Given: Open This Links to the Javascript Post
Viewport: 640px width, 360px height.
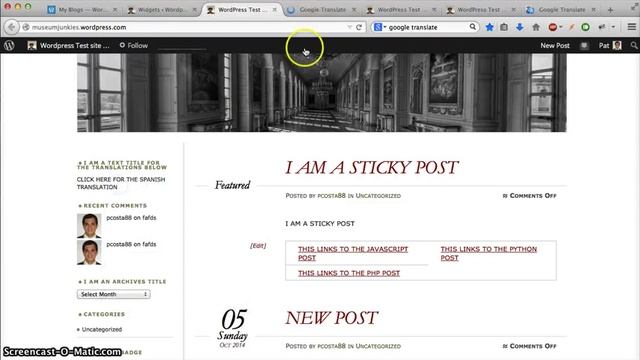Looking at the screenshot, I should pos(353,253).
